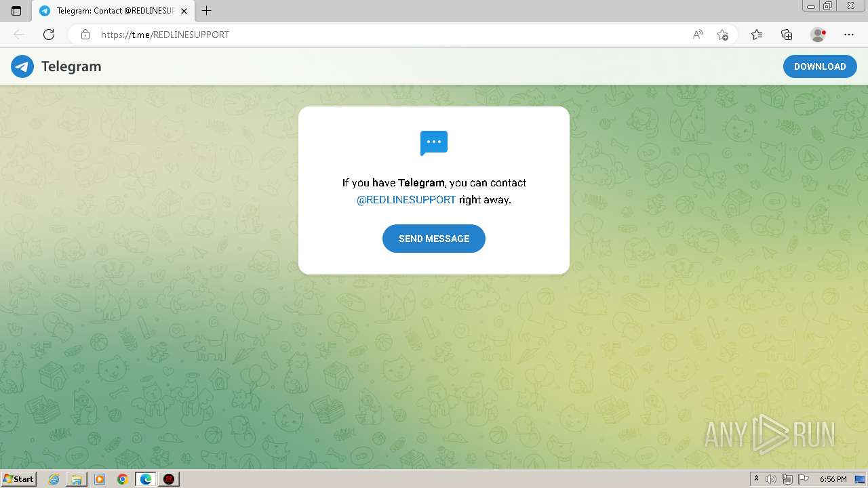This screenshot has width=868, height=488.
Task: Open the red black taskbar app
Action: coord(169,479)
